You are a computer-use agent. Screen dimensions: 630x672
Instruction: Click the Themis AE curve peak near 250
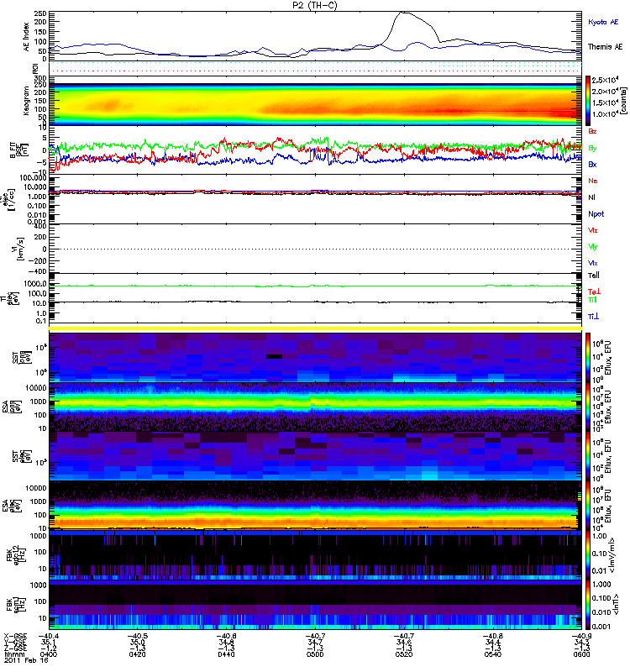[403, 13]
